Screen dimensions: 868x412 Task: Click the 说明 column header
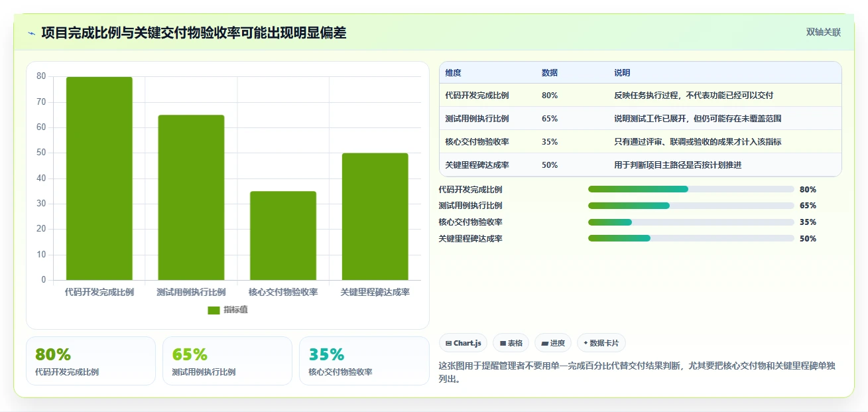click(x=622, y=73)
